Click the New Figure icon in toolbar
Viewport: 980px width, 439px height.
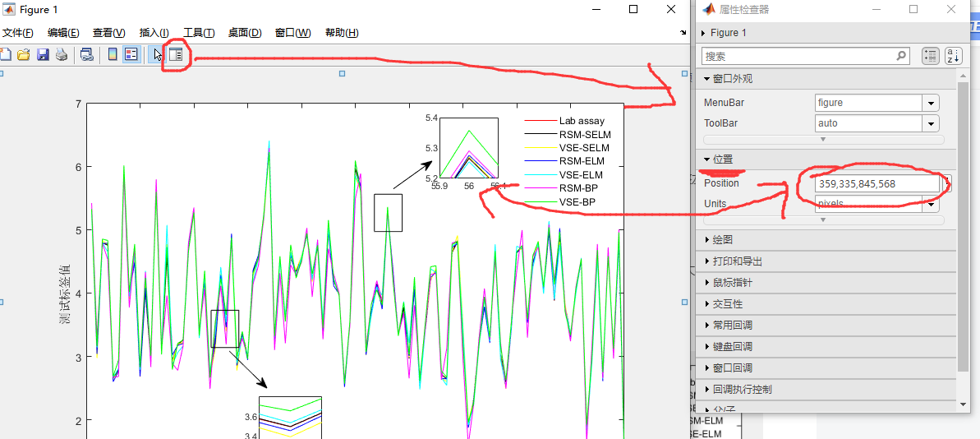pyautogui.click(x=4, y=55)
